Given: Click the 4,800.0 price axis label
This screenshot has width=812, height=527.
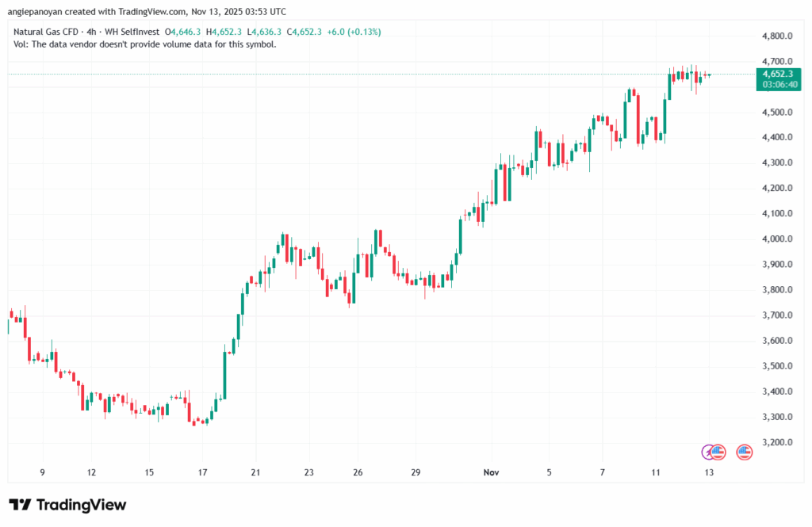Looking at the screenshot, I should (777, 36).
